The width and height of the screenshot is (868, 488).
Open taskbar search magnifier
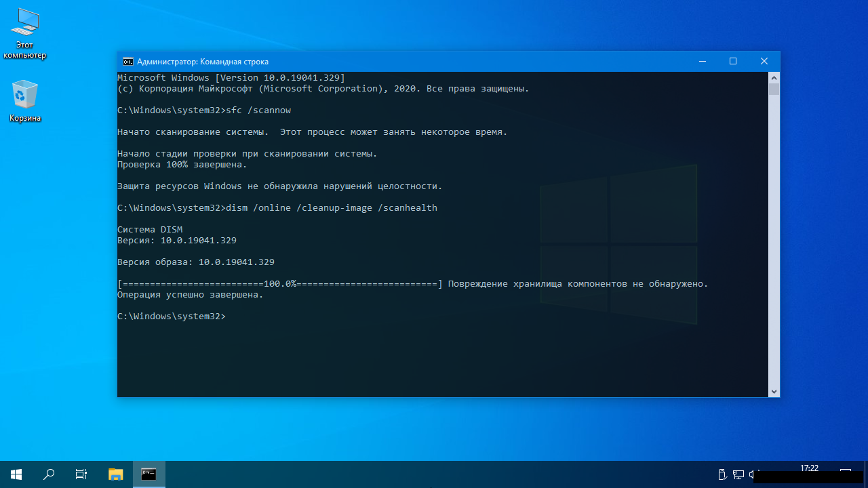(49, 474)
